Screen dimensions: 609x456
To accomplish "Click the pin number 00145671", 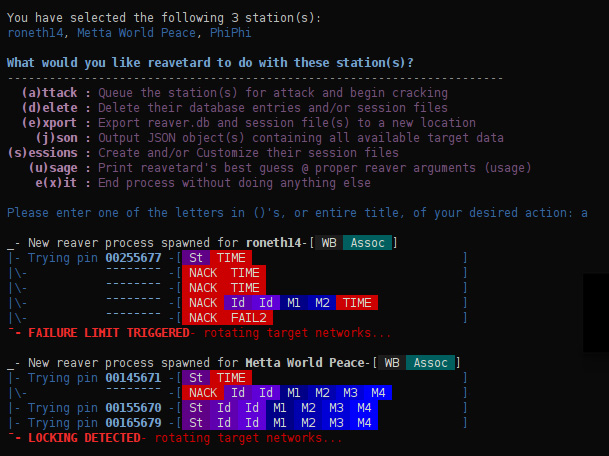I will (133, 378).
